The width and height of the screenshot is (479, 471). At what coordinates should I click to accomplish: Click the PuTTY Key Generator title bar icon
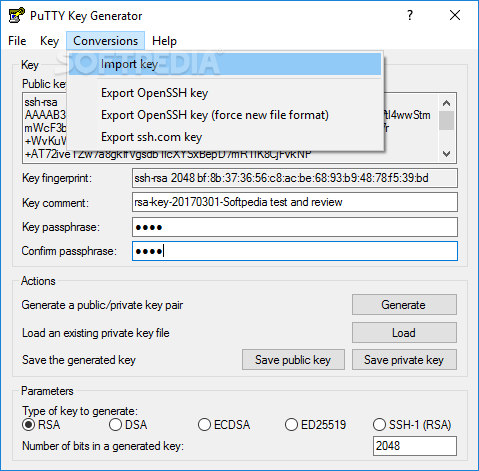click(x=16, y=15)
